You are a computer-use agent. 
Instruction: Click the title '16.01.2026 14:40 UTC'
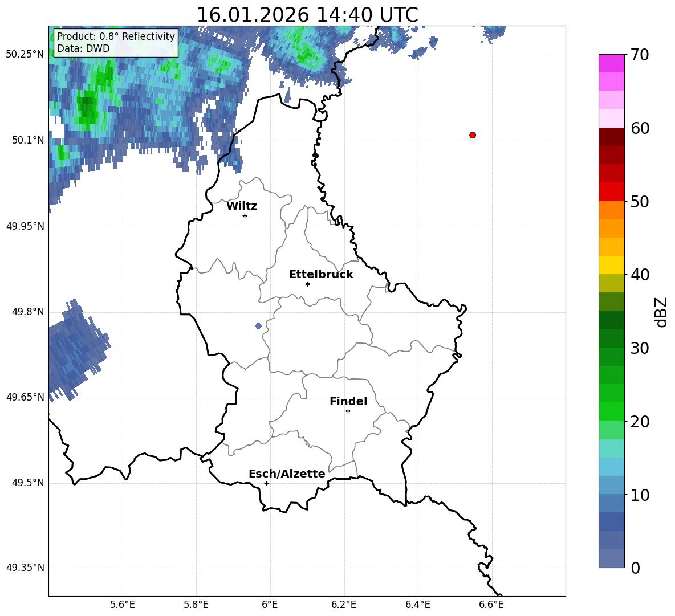click(307, 15)
